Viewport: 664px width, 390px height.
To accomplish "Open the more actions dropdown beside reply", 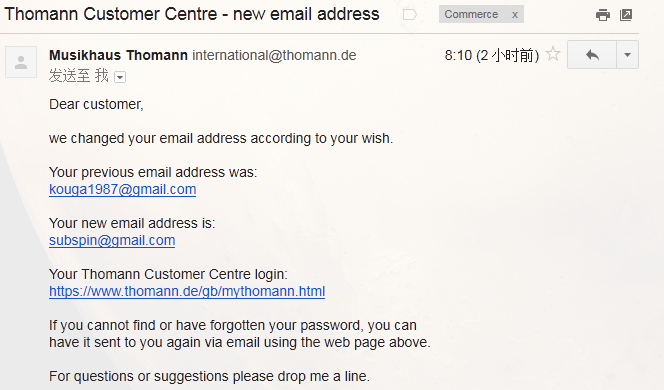I will pyautogui.click(x=628, y=55).
